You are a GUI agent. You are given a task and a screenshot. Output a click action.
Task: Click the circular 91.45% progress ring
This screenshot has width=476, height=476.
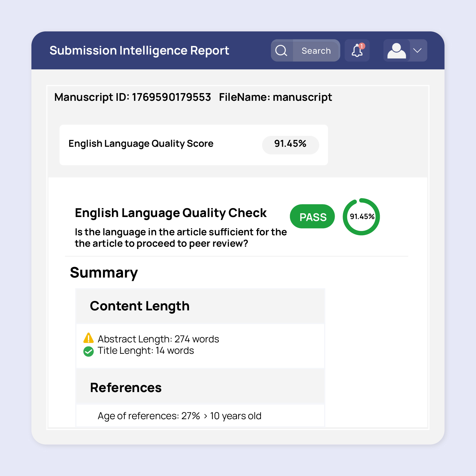[361, 217]
